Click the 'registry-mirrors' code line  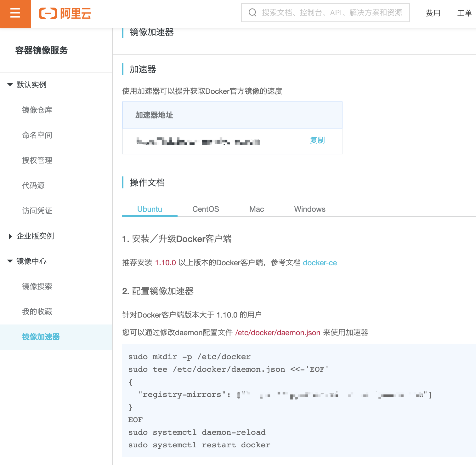tap(285, 394)
